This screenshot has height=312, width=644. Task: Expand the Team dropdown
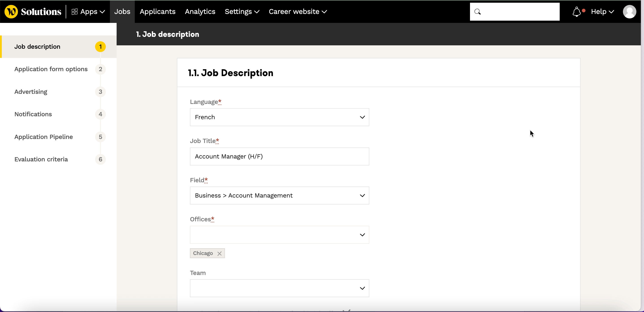coord(279,288)
